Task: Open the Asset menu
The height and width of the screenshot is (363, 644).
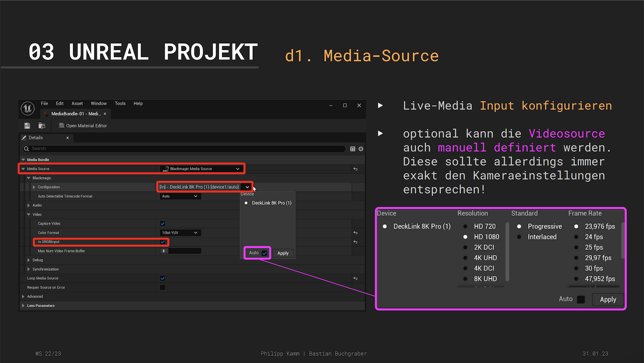Action: click(x=77, y=104)
